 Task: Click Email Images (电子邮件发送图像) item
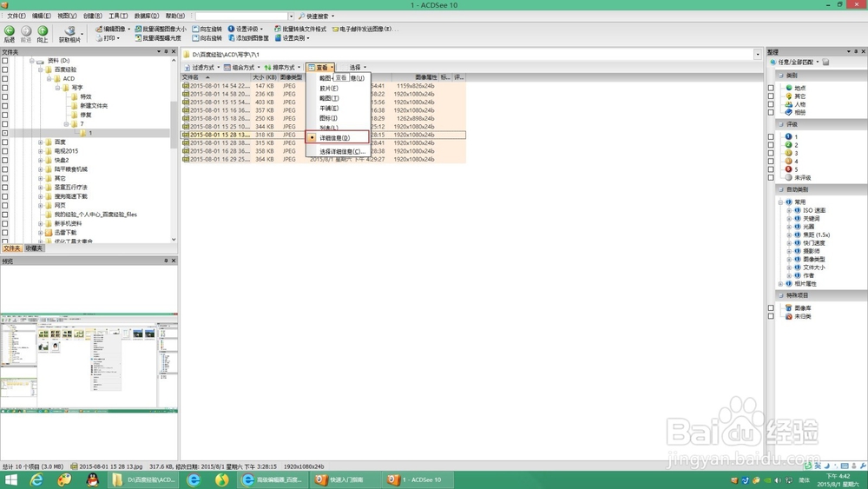(x=365, y=29)
